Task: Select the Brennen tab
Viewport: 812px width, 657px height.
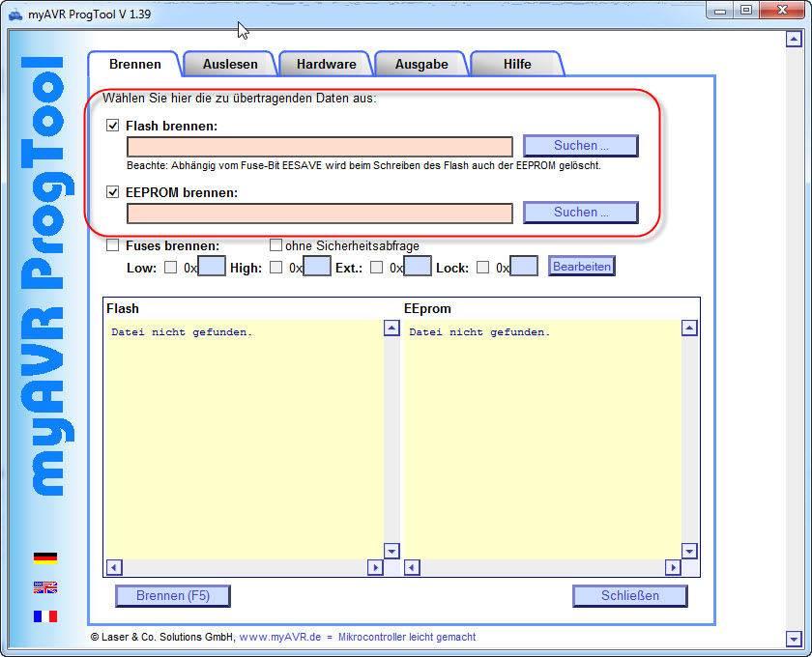Action: pyautogui.click(x=135, y=64)
